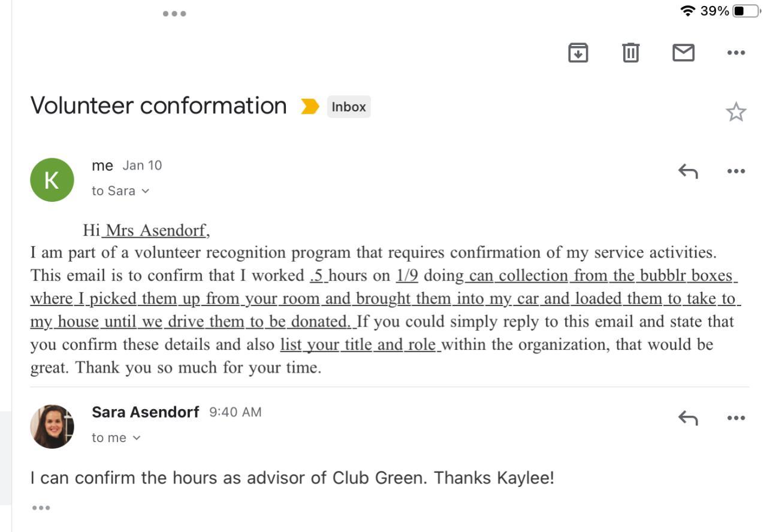The height and width of the screenshot is (532, 767).
Task: Mark email as unread envelope icon
Action: pos(683,53)
